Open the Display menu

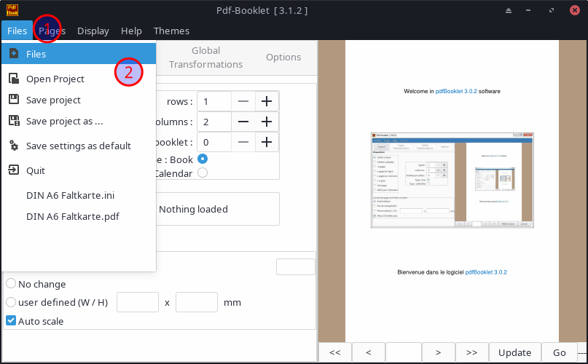pyautogui.click(x=93, y=31)
